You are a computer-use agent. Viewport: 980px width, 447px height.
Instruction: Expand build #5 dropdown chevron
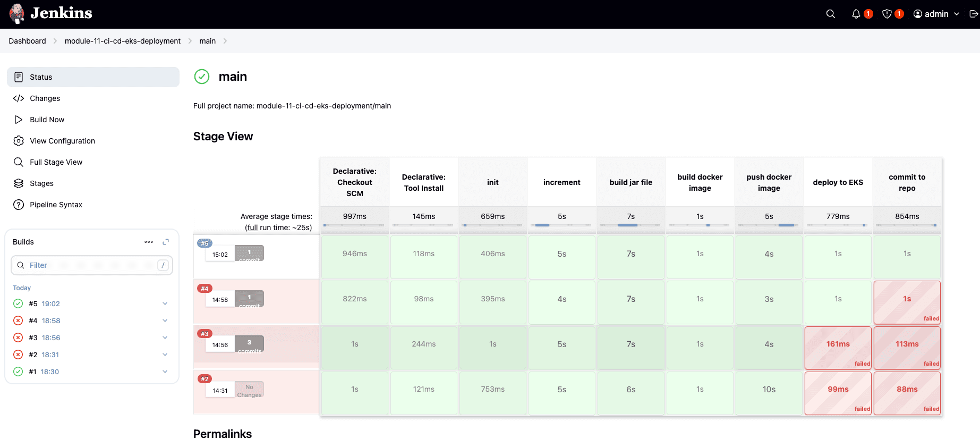(x=165, y=303)
